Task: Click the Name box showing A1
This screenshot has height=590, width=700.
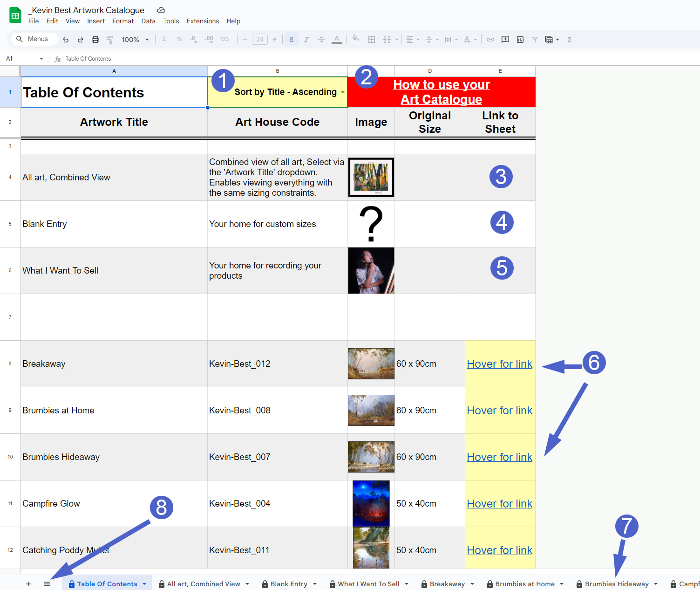Action: [x=24, y=59]
